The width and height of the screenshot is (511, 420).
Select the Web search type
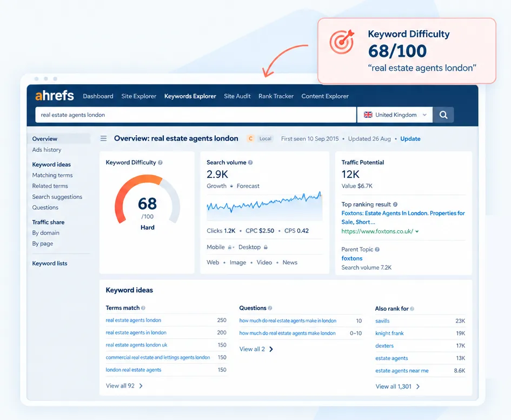213,263
